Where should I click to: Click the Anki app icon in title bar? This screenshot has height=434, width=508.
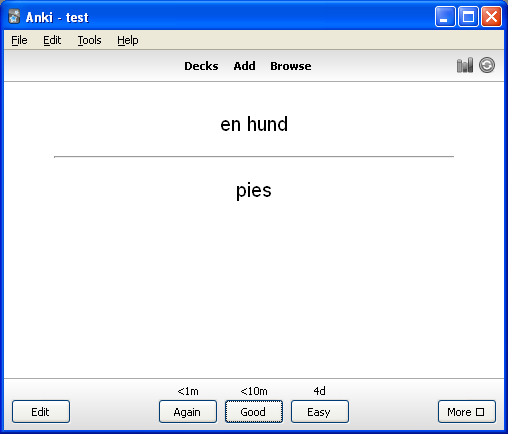tap(14, 17)
